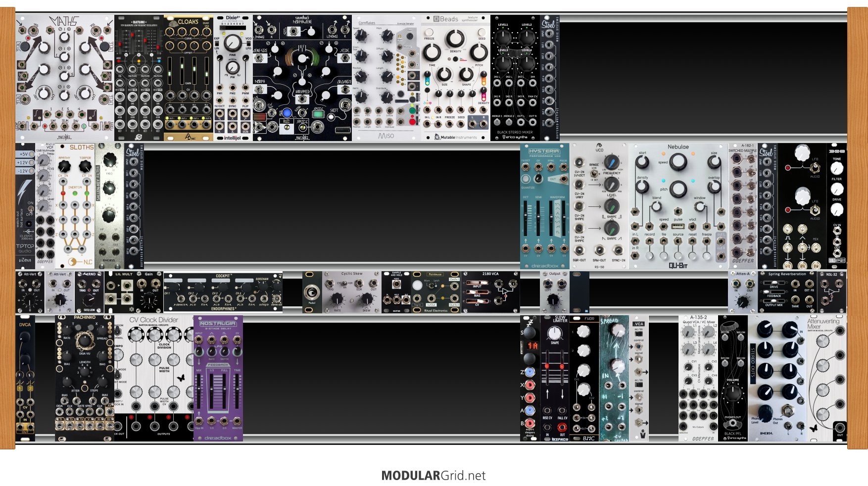
Task: Open the 1U Sample and Hold module
Action: pos(396,292)
